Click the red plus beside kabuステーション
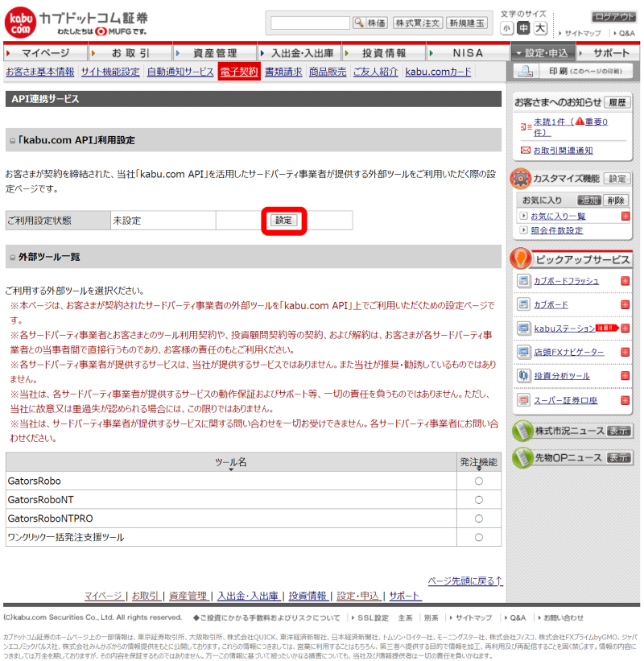Screen dimensions: 644x661 coord(625,328)
